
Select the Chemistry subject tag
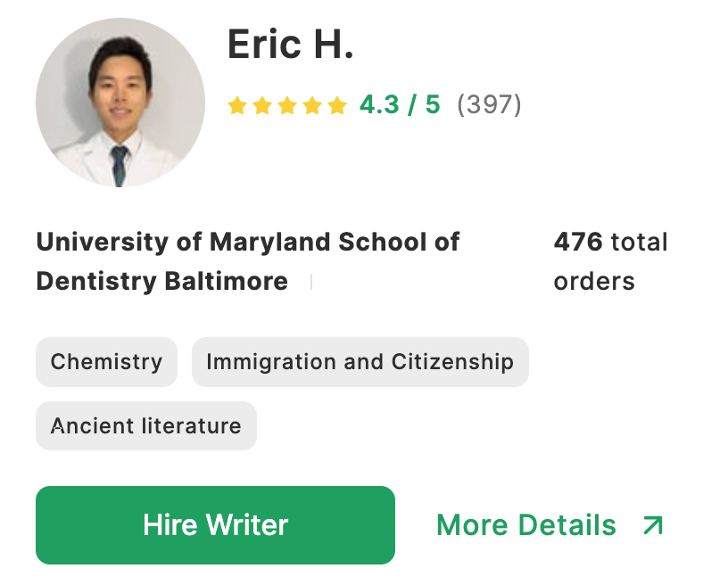106,362
